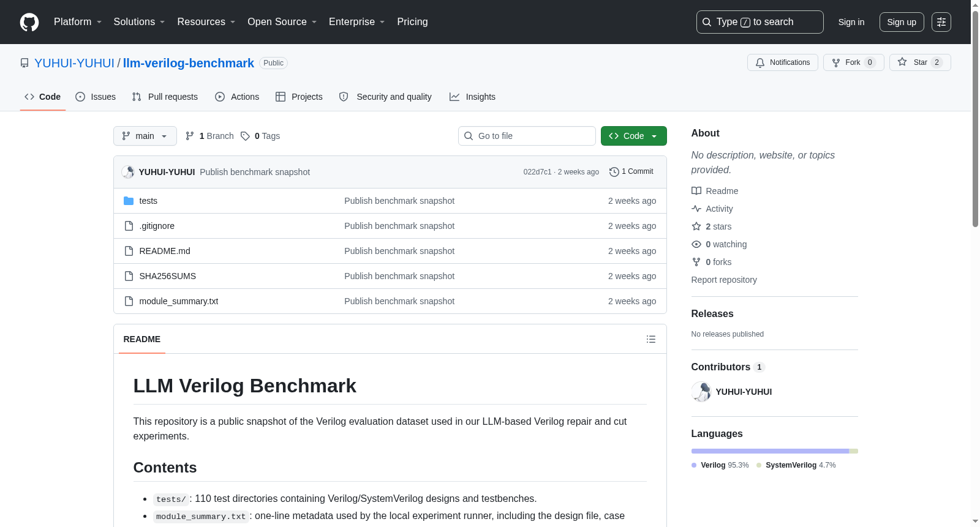
Task: Click the Notifications bell button
Action: tap(783, 62)
